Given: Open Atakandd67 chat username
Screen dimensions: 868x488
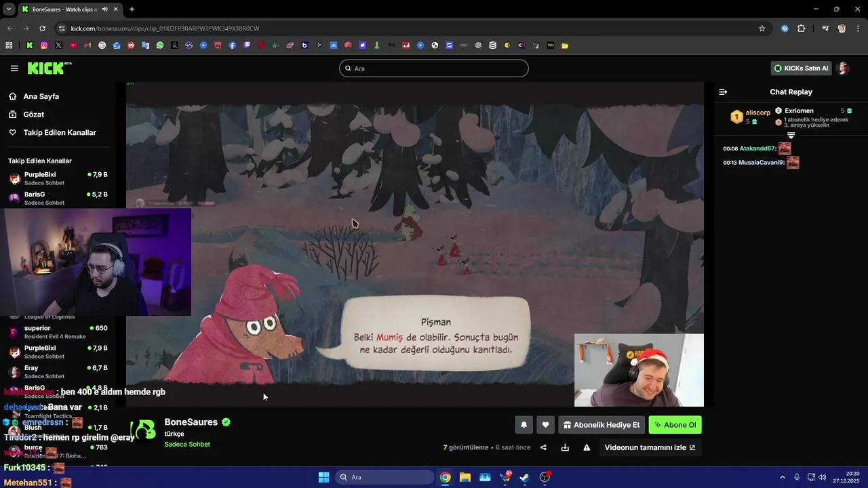Looking at the screenshot, I should pos(757,148).
